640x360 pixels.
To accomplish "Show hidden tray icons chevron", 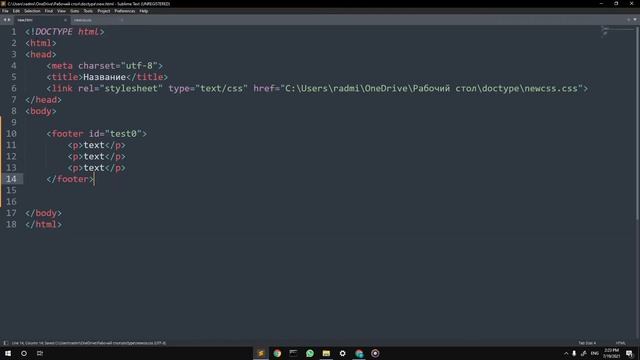I will tap(566, 353).
